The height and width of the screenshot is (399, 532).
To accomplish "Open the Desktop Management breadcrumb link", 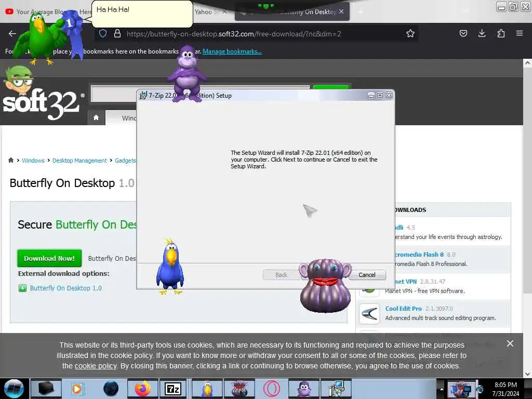I will click(79, 161).
